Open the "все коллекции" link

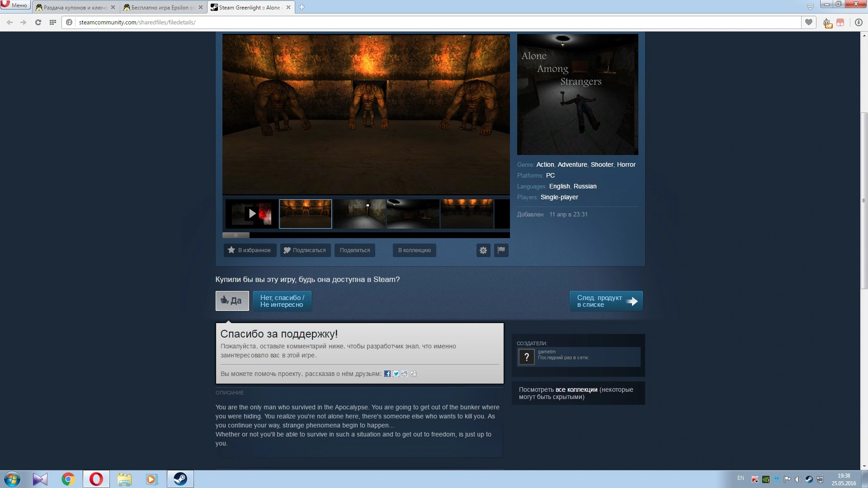coord(576,389)
